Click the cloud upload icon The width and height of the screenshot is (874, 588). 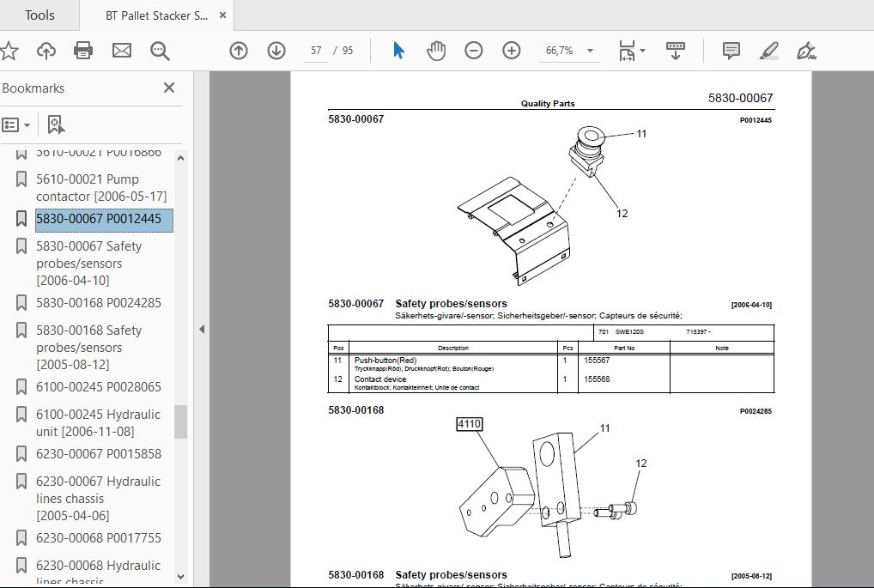[46, 51]
